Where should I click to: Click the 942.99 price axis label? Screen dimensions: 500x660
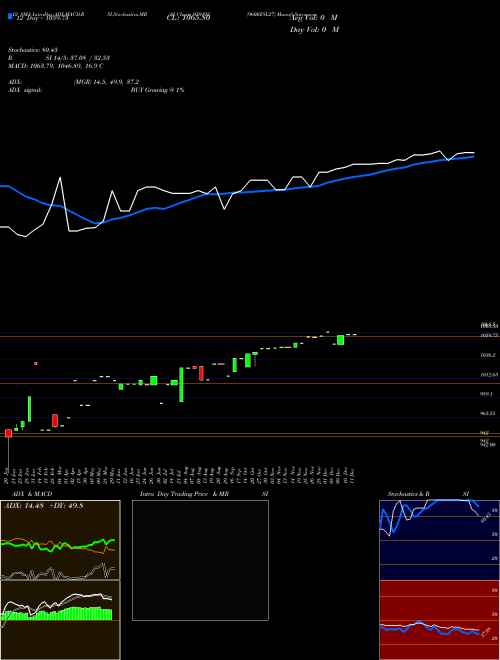pos(488,445)
